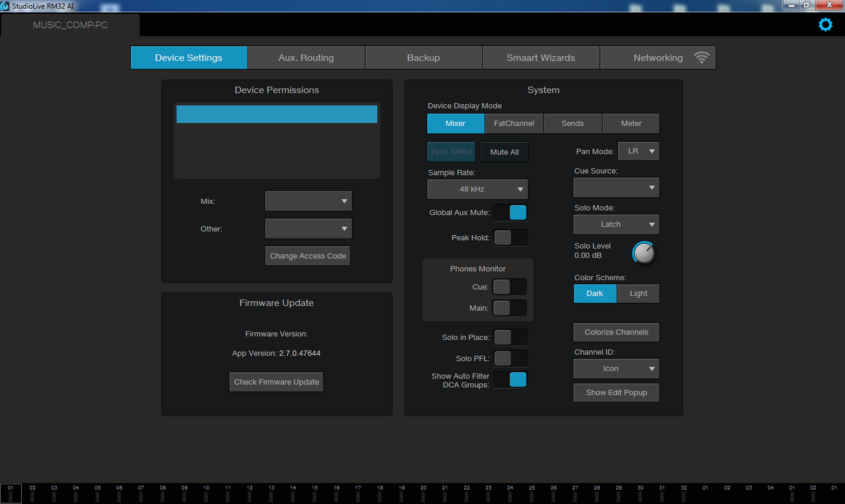
Task: Click the Show Edit Popup button
Action: coord(616,393)
